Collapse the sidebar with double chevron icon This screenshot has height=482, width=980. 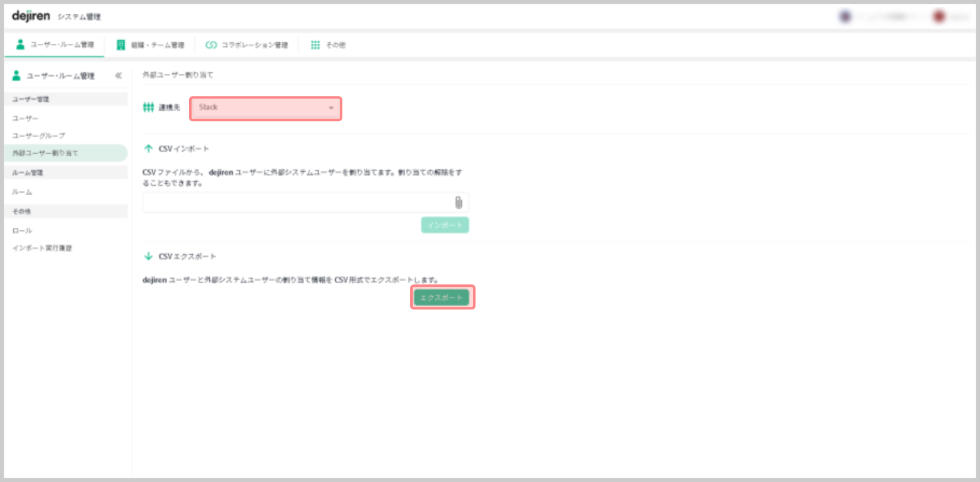point(118,75)
